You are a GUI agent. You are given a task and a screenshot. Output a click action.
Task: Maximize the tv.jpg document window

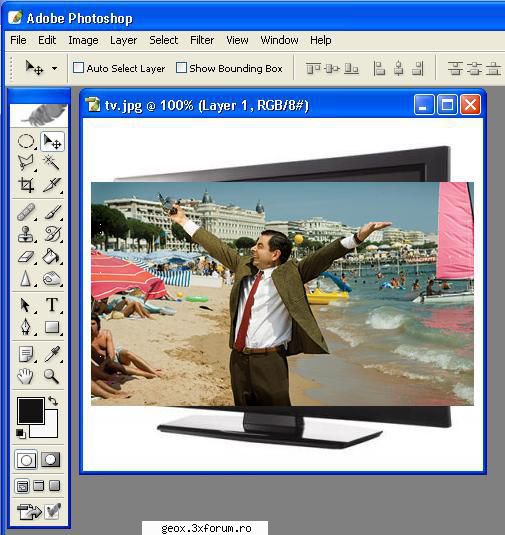(447, 104)
